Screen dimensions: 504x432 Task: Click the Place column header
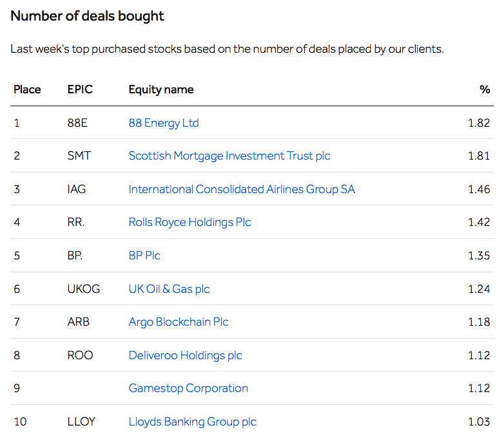pos(27,89)
